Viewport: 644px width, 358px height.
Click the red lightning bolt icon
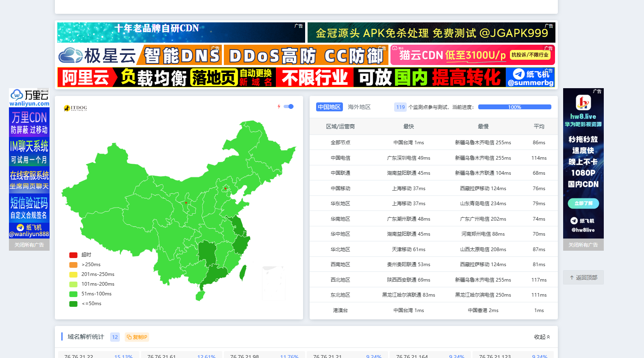click(x=279, y=106)
